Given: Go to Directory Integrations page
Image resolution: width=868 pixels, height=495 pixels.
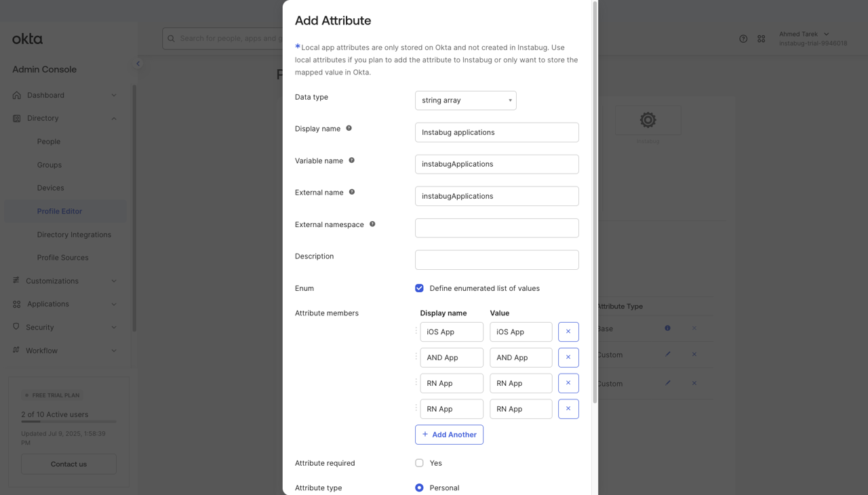Looking at the screenshot, I should click(74, 235).
